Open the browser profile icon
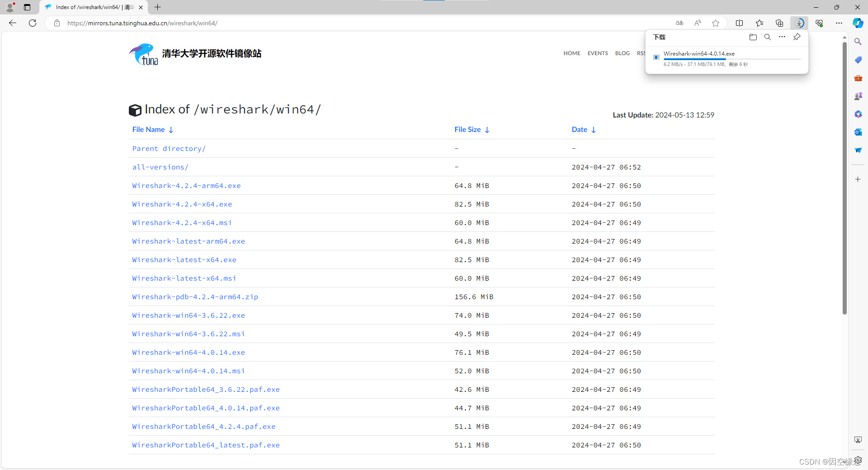 tap(10, 7)
